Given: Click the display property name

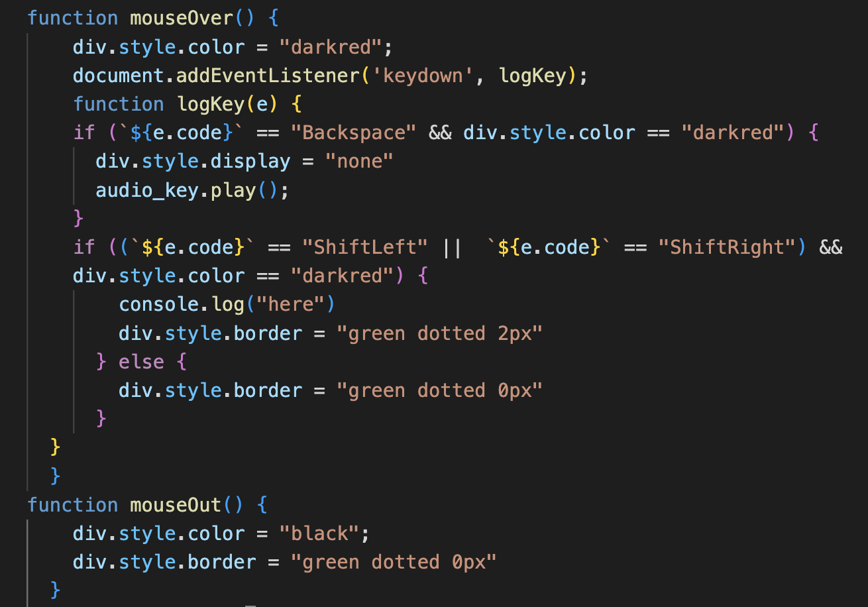Looking at the screenshot, I should click(250, 162).
